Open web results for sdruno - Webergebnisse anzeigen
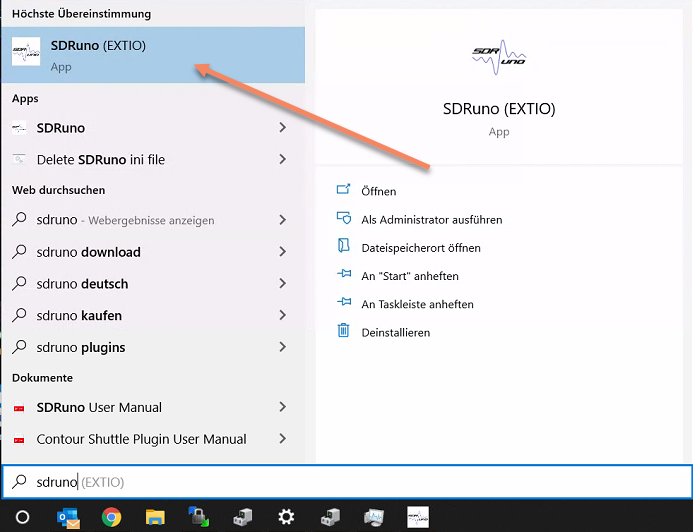 (x=126, y=220)
